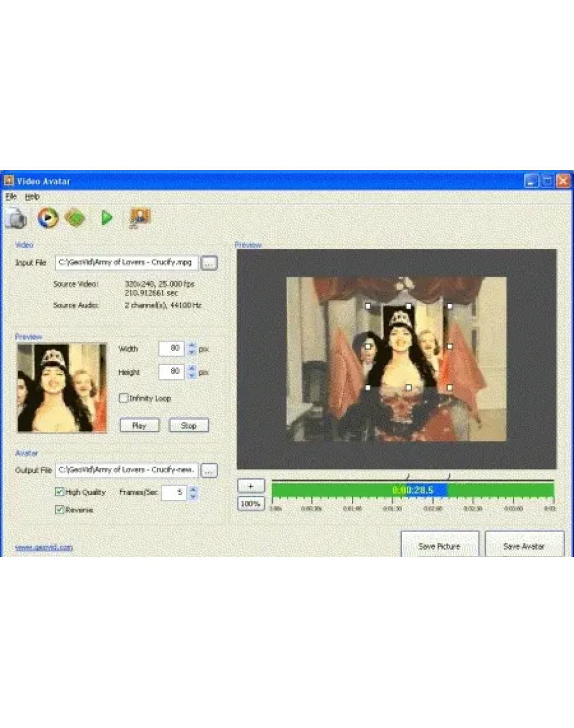Click the avatar picture toolbar icon
Viewport: 574px width, 728px height.
click(139, 217)
